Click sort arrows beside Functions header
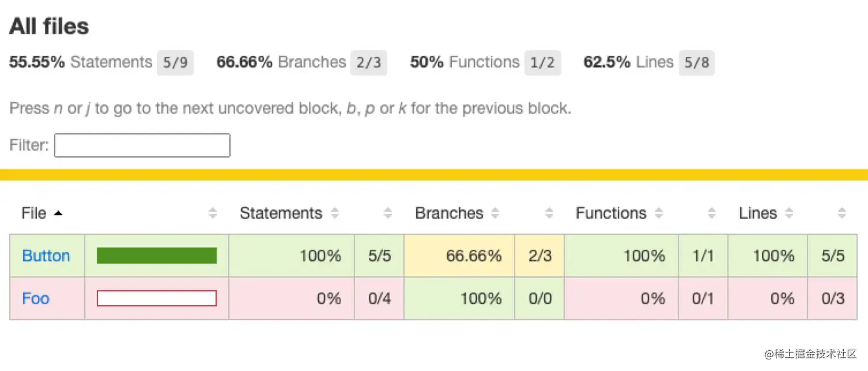 [x=659, y=213]
